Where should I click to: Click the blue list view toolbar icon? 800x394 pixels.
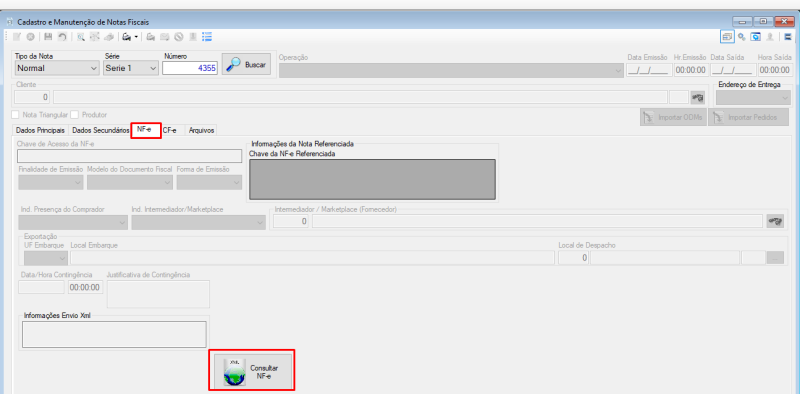pyautogui.click(x=207, y=37)
